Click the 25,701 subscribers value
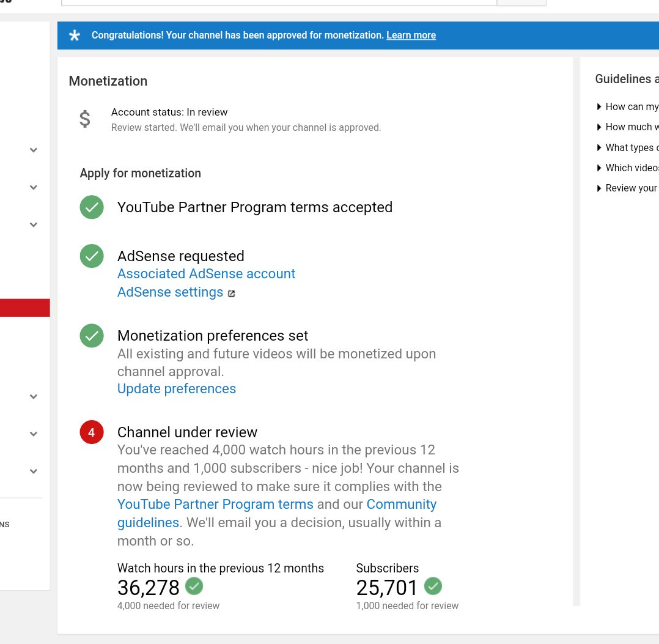659x644 pixels. (x=386, y=588)
